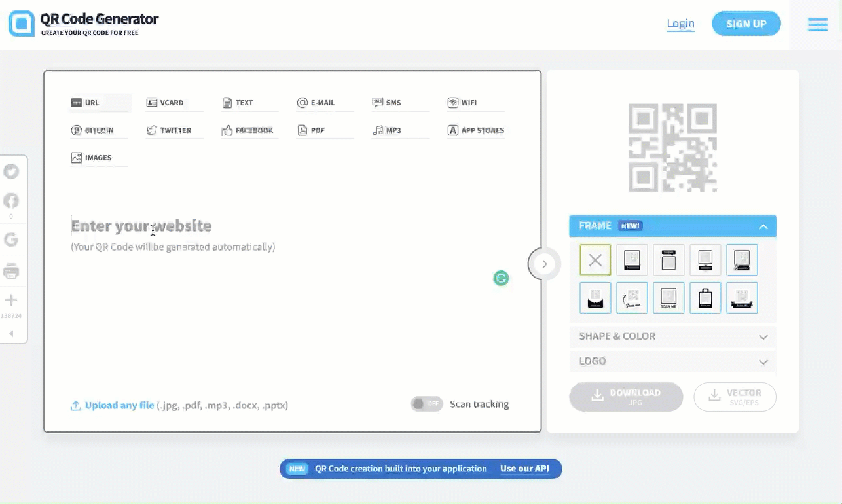
Task: Click the green refresh circle icon
Action: [x=501, y=278]
